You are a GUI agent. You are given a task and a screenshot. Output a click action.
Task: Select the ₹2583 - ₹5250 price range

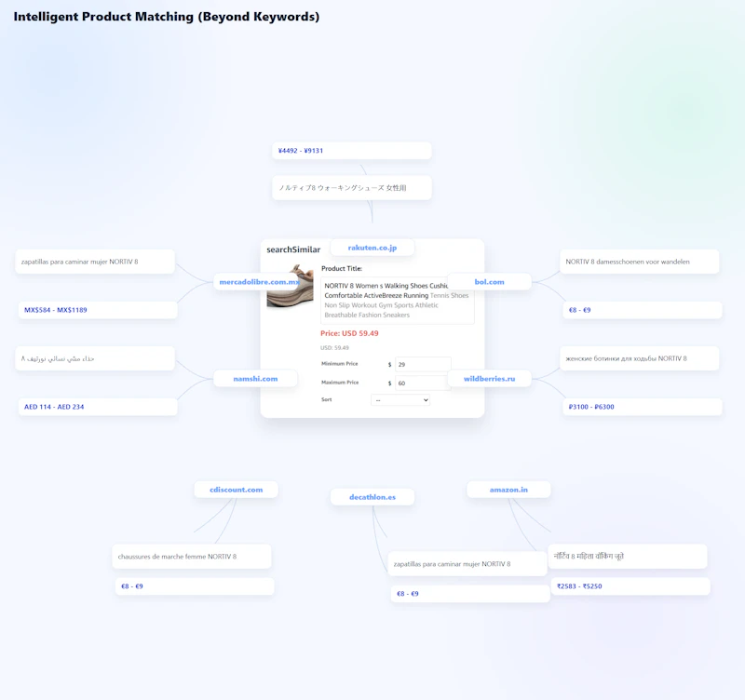click(x=630, y=586)
